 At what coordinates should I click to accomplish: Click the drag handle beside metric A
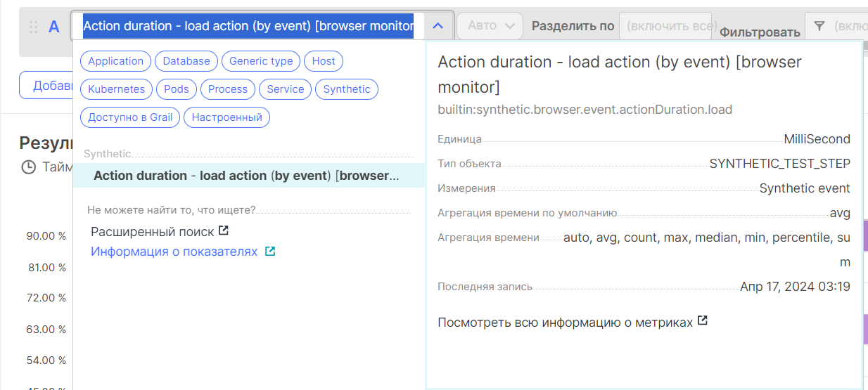33,27
